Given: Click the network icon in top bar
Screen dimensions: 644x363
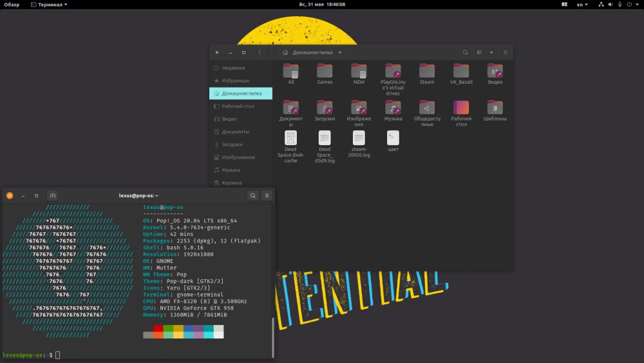Looking at the screenshot, I should (601, 5).
